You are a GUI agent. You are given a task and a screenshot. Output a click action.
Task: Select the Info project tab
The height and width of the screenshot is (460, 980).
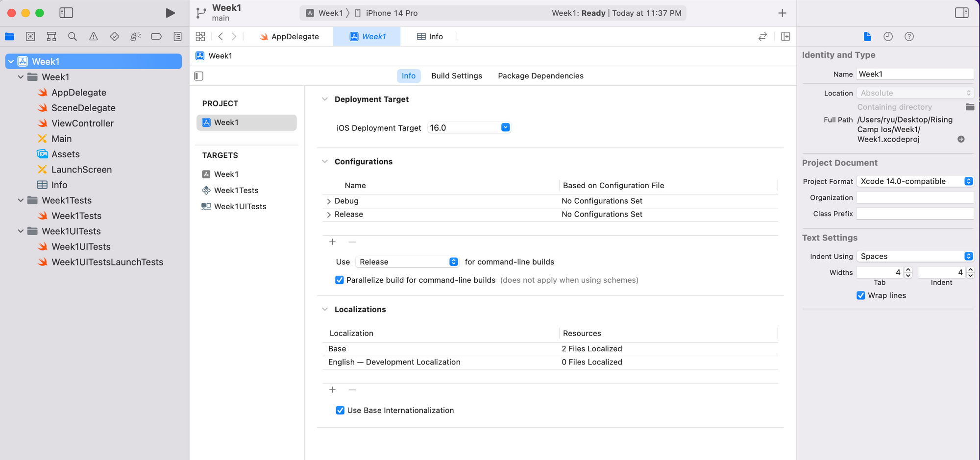pyautogui.click(x=409, y=76)
